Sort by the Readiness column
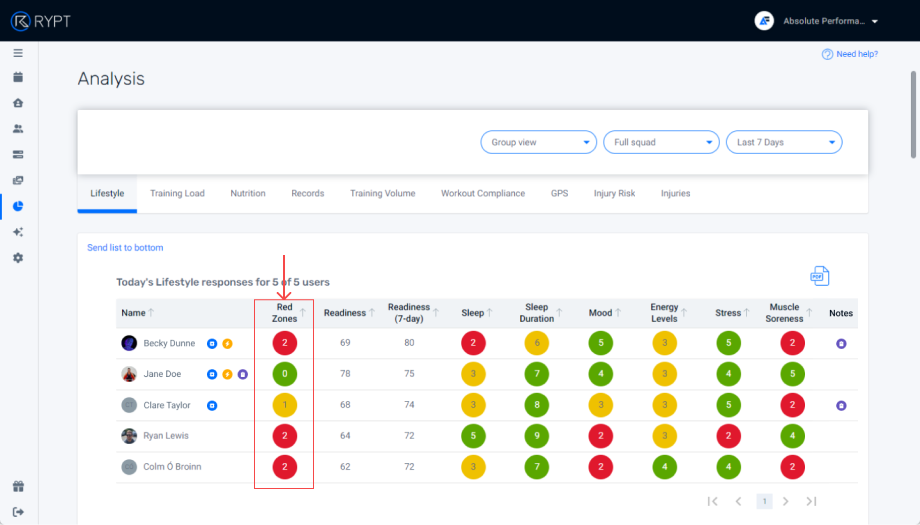Screen dimensions: 920x525 (x=371, y=313)
